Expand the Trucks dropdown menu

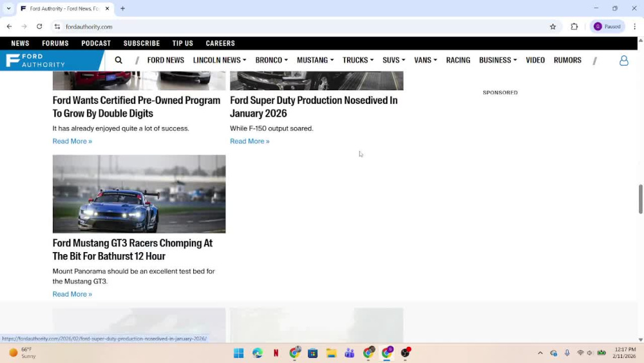coord(358,60)
